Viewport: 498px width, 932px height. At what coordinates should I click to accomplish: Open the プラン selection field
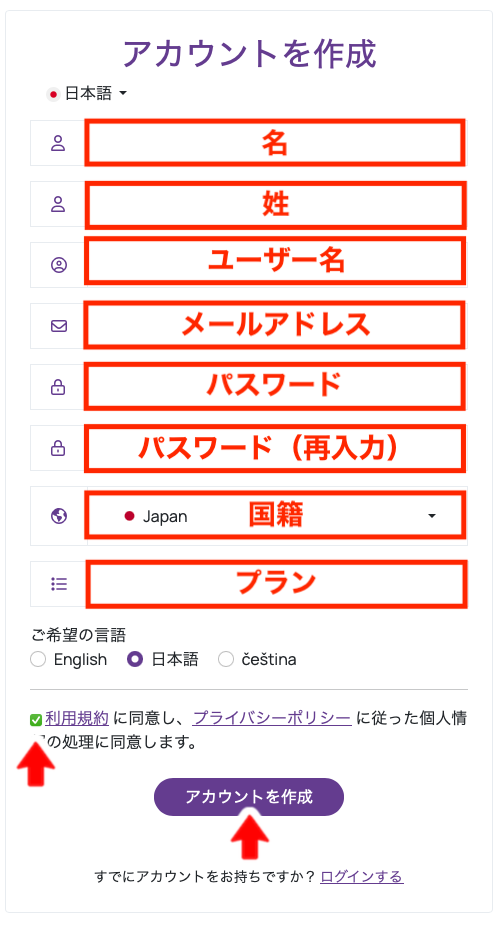click(x=275, y=584)
